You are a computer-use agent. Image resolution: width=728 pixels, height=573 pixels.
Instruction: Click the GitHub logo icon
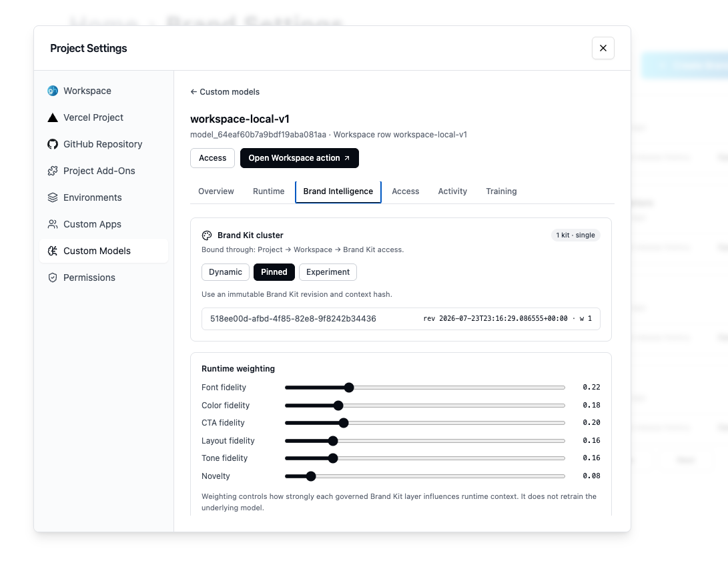coord(53,144)
